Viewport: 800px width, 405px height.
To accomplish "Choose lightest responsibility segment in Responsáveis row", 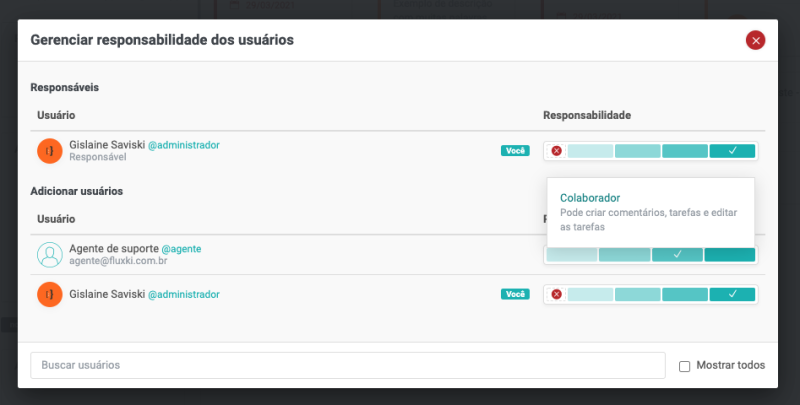I will 590,151.
